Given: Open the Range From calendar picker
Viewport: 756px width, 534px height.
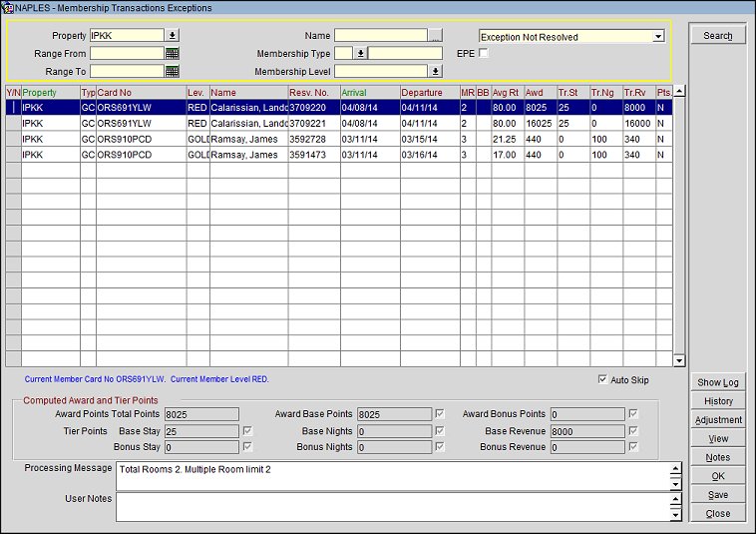Looking at the screenshot, I should (x=172, y=54).
